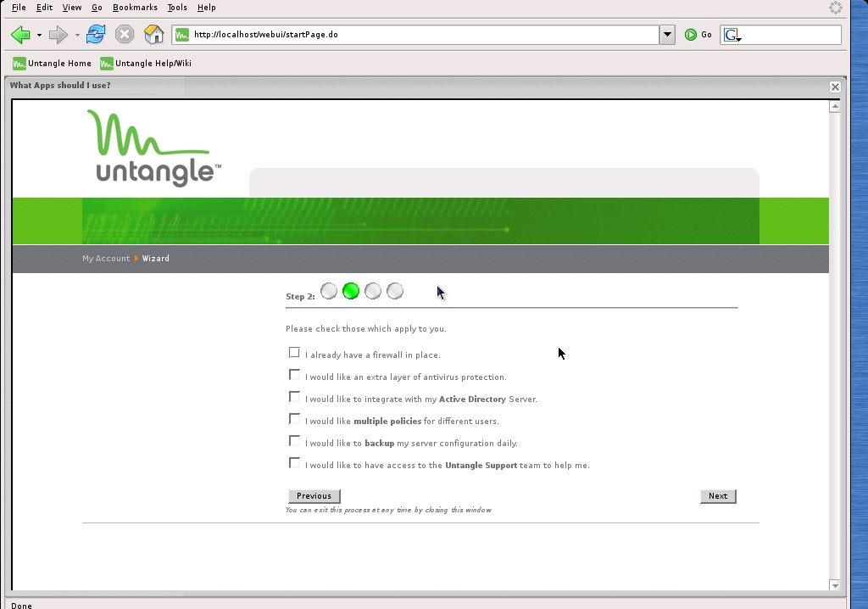Open the Untangle Help/Wiki bookmark
Screen dimensions: 868x609
146,63
